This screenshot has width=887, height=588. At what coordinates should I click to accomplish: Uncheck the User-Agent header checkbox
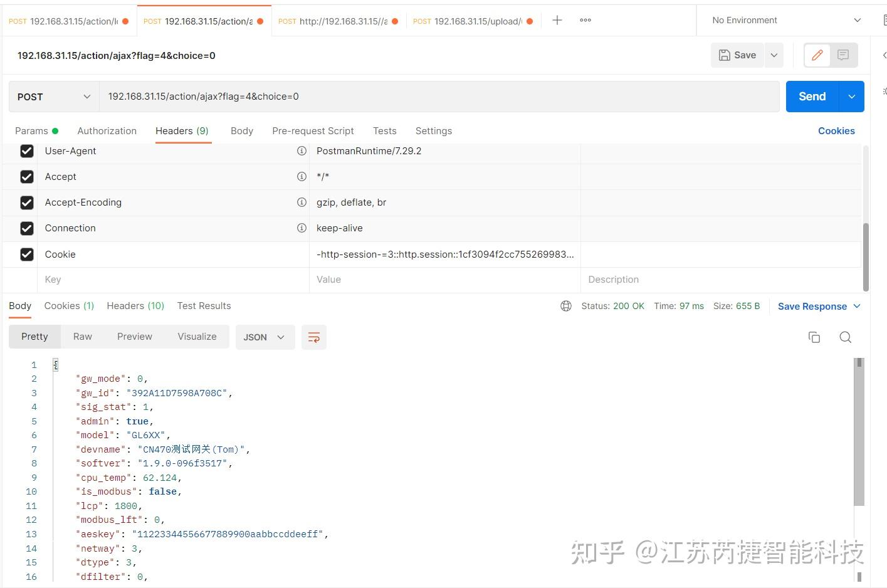(27, 150)
